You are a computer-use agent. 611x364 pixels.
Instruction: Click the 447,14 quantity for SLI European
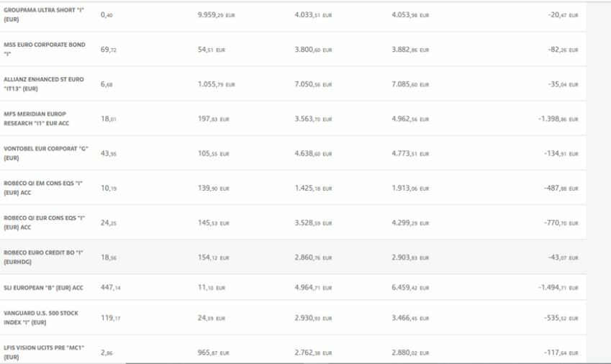tap(111, 288)
